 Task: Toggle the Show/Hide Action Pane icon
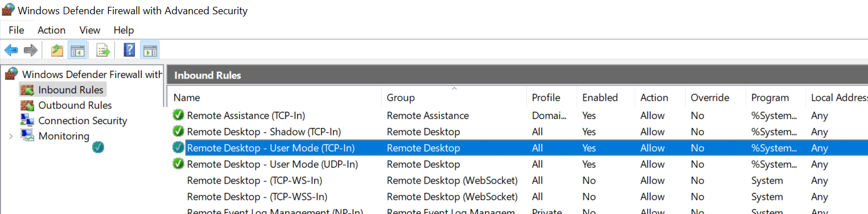(150, 50)
